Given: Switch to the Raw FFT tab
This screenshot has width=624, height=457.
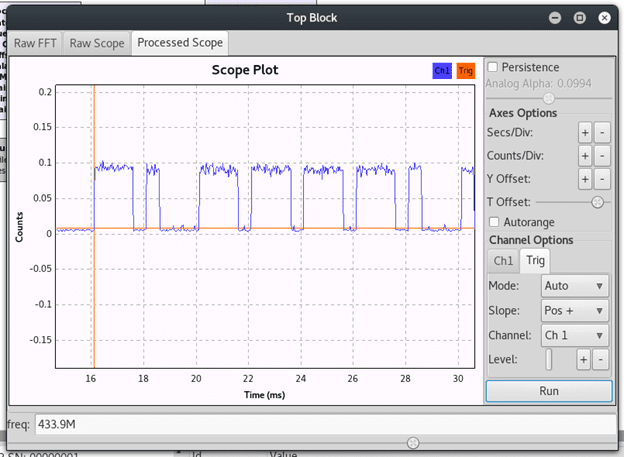Looking at the screenshot, I should [37, 43].
